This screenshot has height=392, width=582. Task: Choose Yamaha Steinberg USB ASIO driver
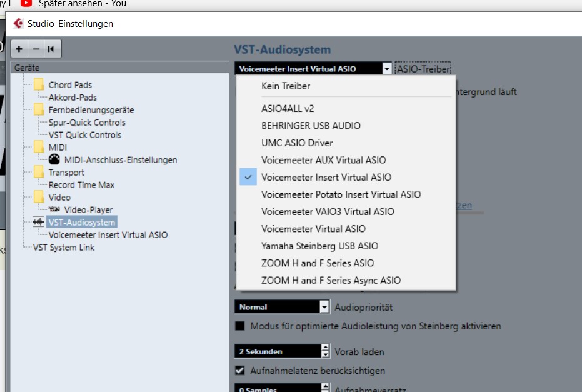(319, 246)
